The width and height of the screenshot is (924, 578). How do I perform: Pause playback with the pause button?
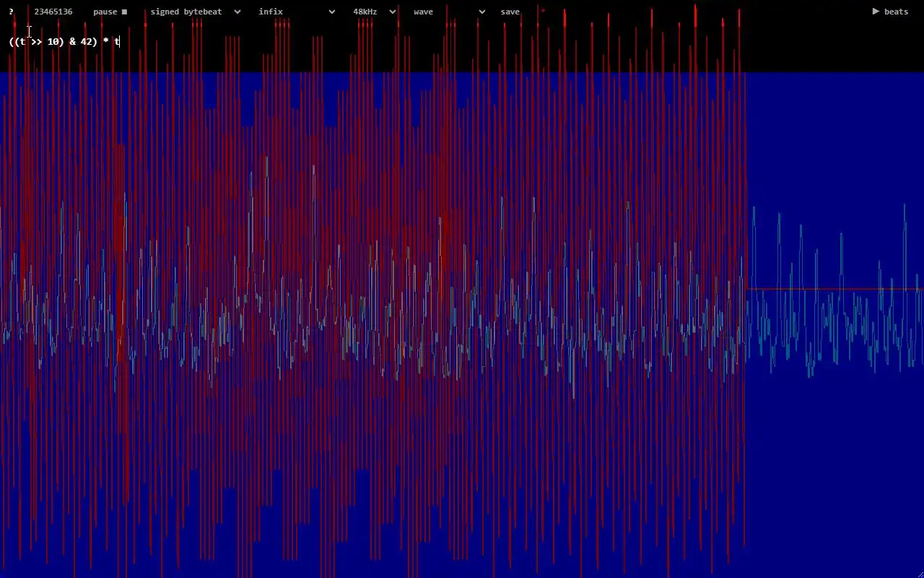110,12
